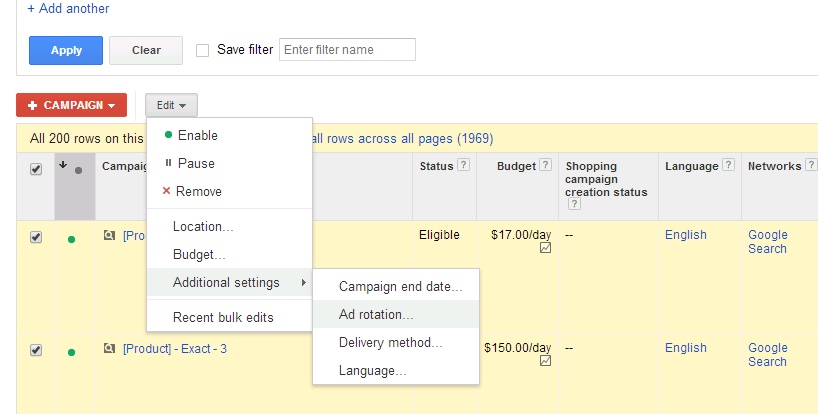Click budget chart icon under $150.00/day
The height and width of the screenshot is (414, 818).
[x=545, y=363]
